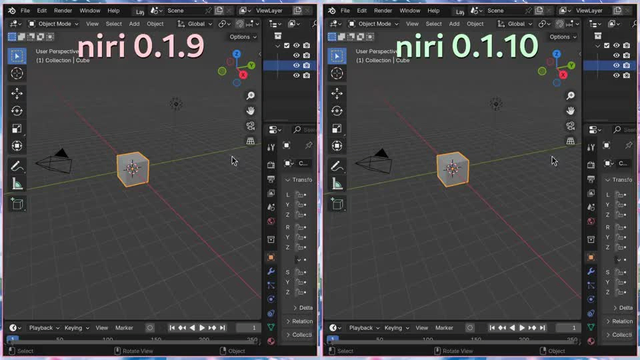This screenshot has height=360, width=640.
Task: Select the Annotate tool in left Blender window
Action: click(x=17, y=166)
